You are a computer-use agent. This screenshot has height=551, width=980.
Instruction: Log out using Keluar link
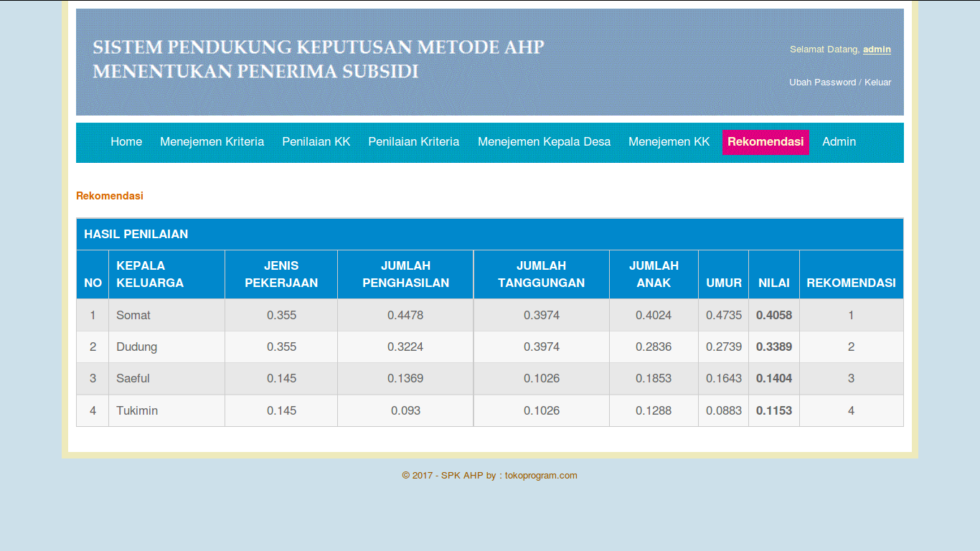[x=877, y=83]
